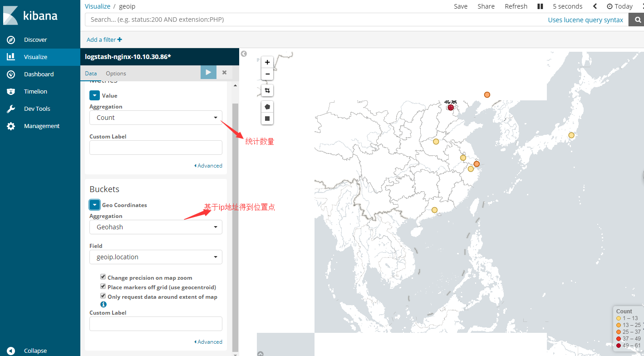
Task: Collapse the editor sidebar arrow
Action: point(244,54)
